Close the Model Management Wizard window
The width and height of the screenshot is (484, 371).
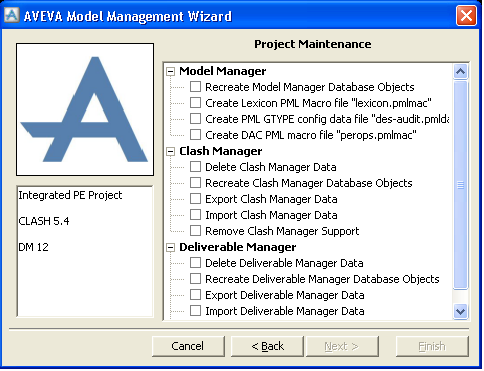466,16
